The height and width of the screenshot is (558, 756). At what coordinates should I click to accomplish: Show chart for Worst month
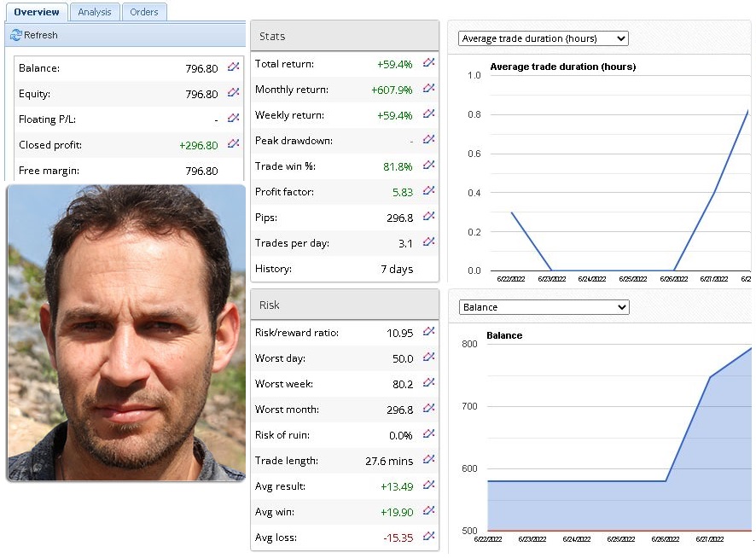pyautogui.click(x=428, y=408)
